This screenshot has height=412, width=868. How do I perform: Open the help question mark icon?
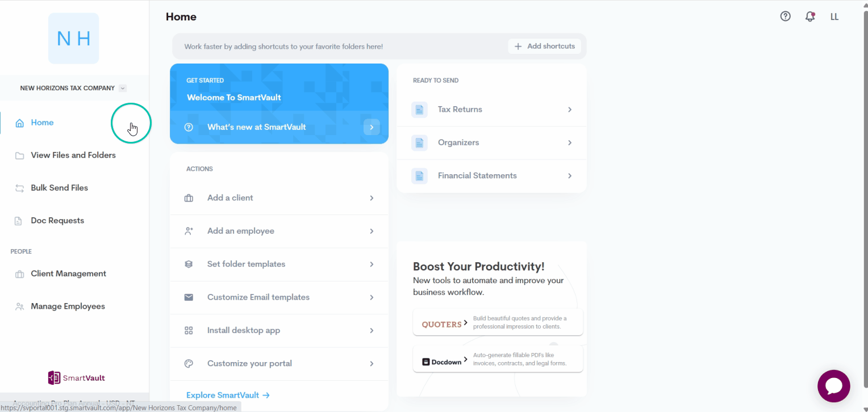[x=785, y=16]
